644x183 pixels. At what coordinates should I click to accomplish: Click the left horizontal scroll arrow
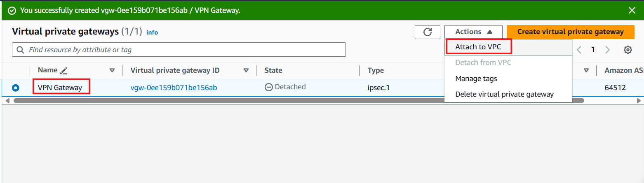tap(7, 100)
